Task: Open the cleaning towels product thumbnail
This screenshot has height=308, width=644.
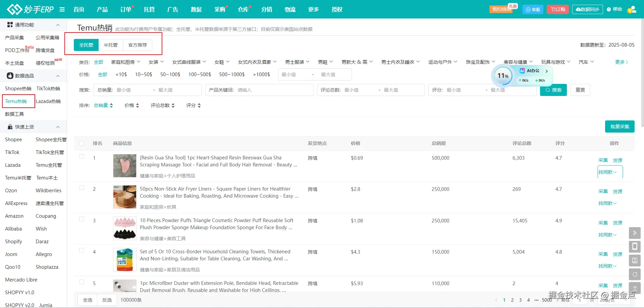Action: (x=125, y=260)
